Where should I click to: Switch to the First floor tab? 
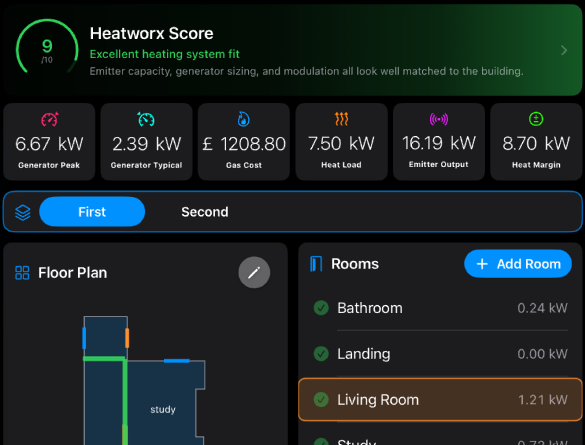coord(92,211)
